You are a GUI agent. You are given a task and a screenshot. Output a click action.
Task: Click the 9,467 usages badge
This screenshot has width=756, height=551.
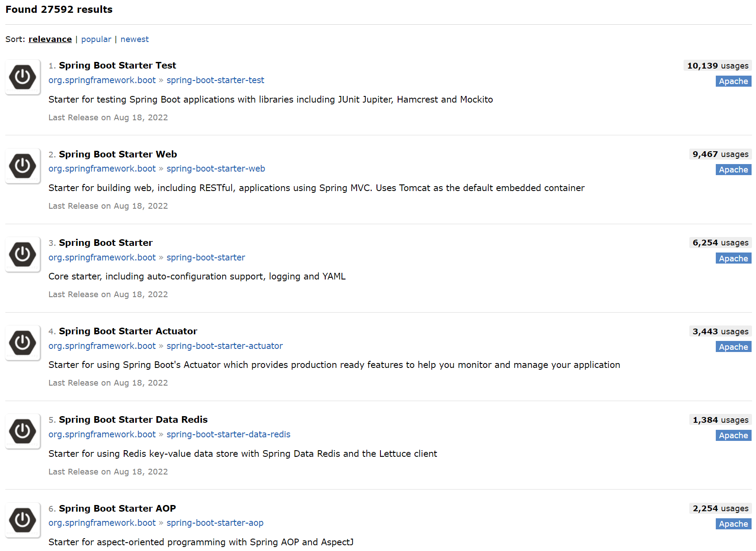point(720,154)
